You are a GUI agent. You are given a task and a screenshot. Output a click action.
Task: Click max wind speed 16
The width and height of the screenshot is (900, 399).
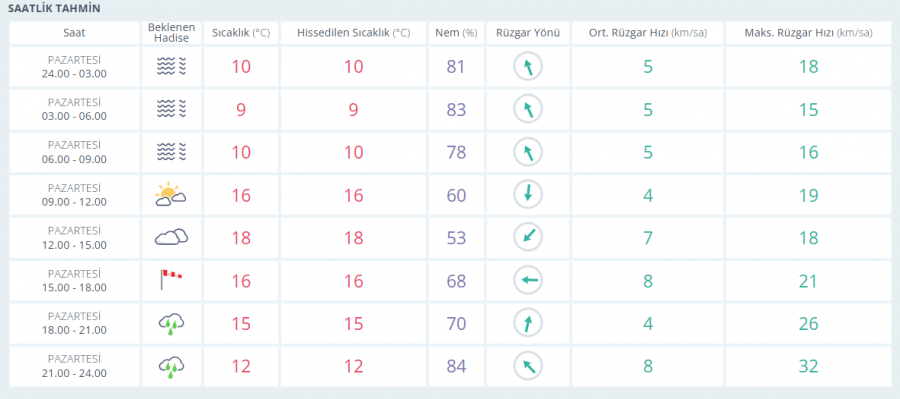[x=808, y=153]
